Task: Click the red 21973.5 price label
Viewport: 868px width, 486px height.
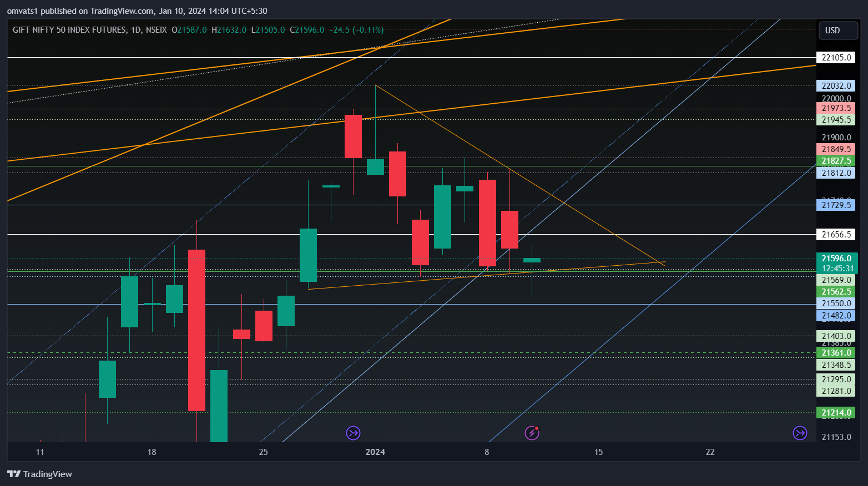Action: [836, 108]
